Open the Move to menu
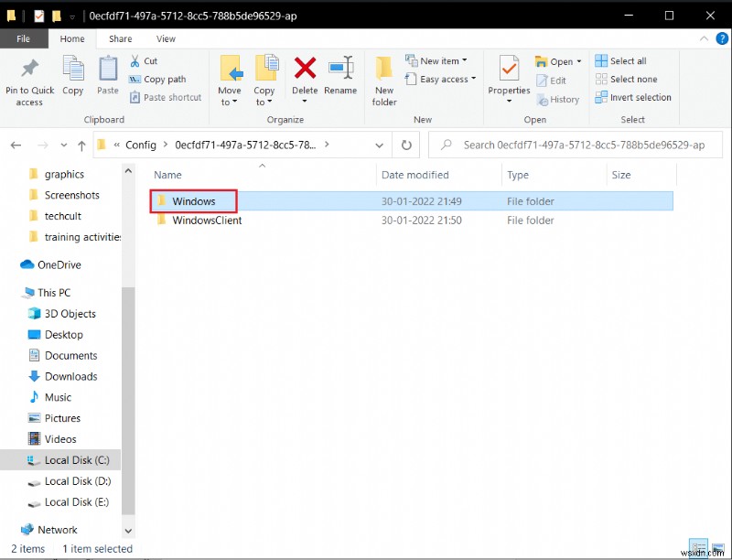732x560 pixels. coord(230,81)
